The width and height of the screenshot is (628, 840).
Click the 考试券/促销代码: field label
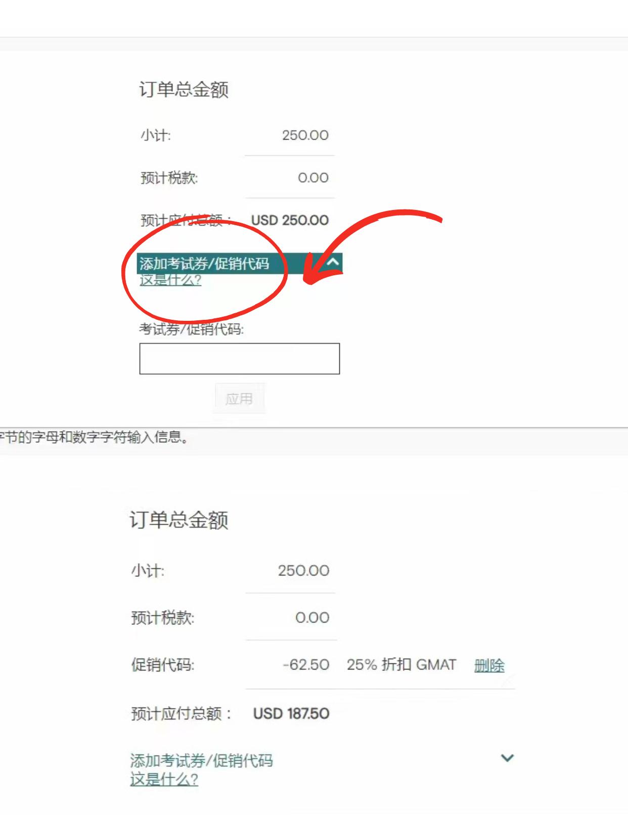pyautogui.click(x=192, y=329)
